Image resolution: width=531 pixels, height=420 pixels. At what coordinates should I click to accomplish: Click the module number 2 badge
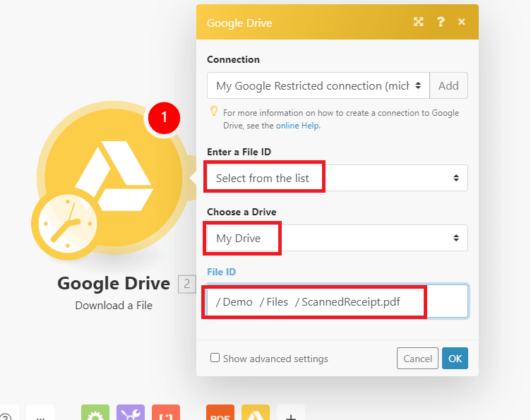click(x=186, y=284)
